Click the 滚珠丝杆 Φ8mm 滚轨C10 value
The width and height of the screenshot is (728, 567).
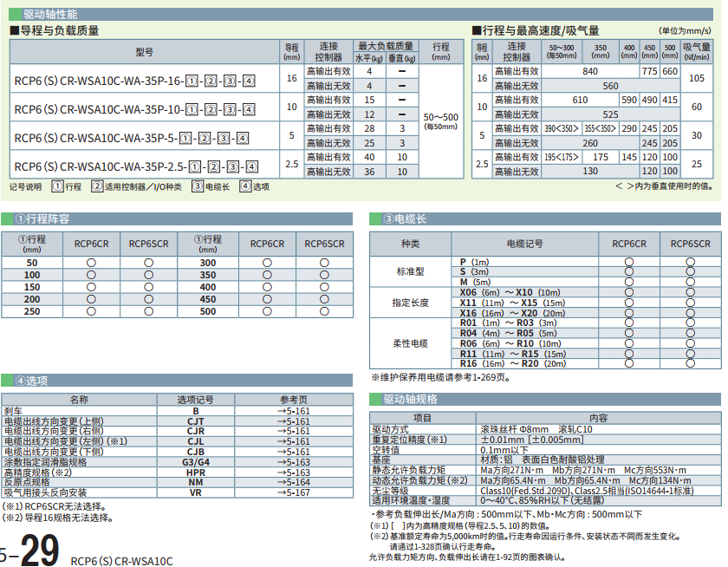point(536,429)
